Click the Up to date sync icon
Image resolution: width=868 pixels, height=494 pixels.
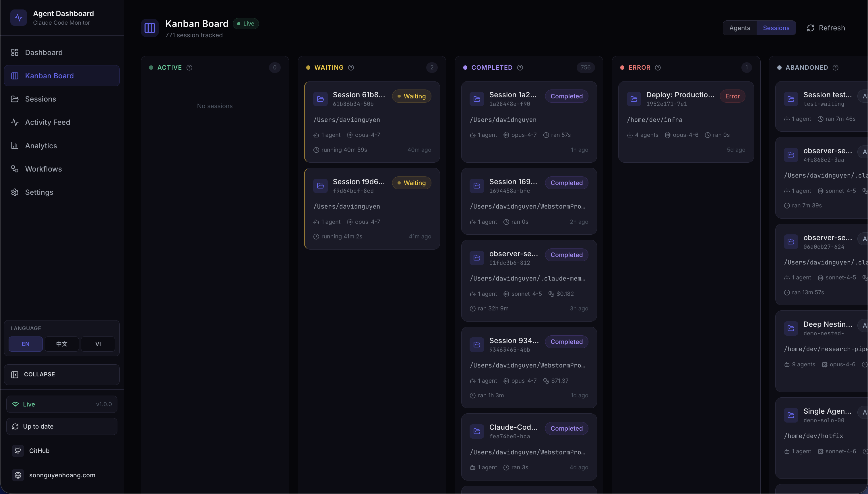15,427
